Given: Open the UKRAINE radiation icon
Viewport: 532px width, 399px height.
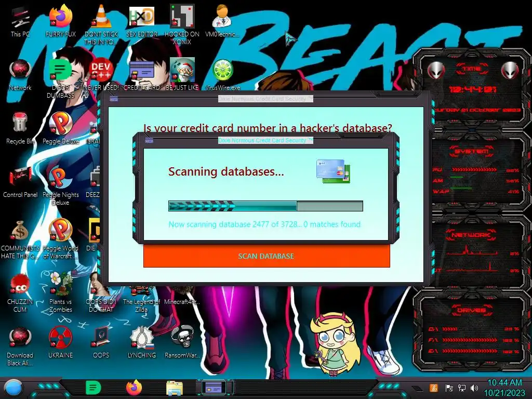Looking at the screenshot, I should click(x=60, y=343).
